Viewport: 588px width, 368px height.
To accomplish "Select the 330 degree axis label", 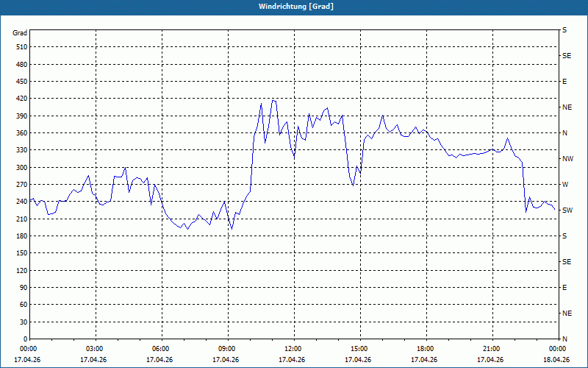I will click(22, 150).
